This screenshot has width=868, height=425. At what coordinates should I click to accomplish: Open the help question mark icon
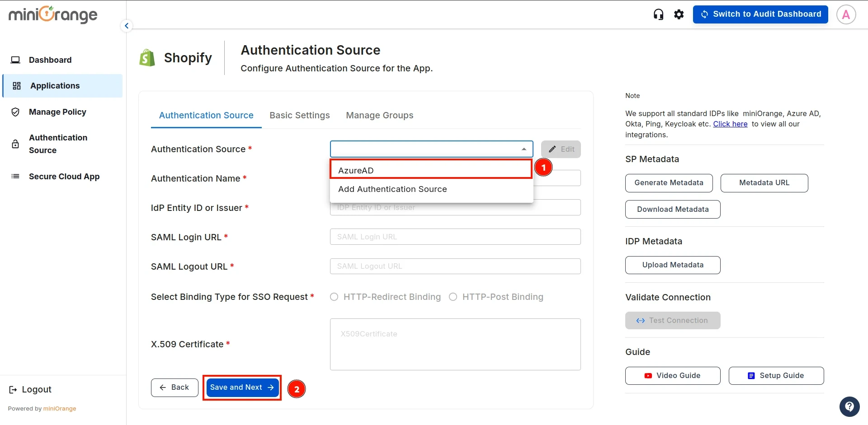pyautogui.click(x=849, y=406)
